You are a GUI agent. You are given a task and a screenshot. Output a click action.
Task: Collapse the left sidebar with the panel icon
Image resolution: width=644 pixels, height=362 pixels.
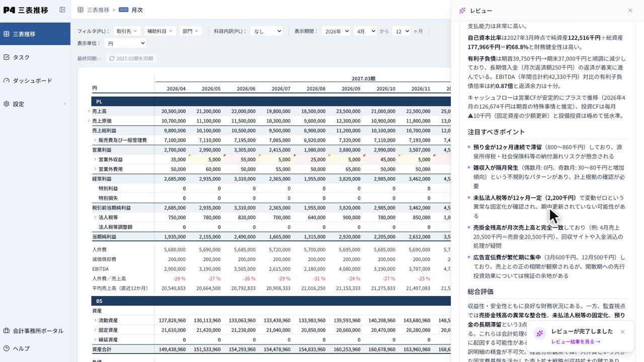coord(62,10)
